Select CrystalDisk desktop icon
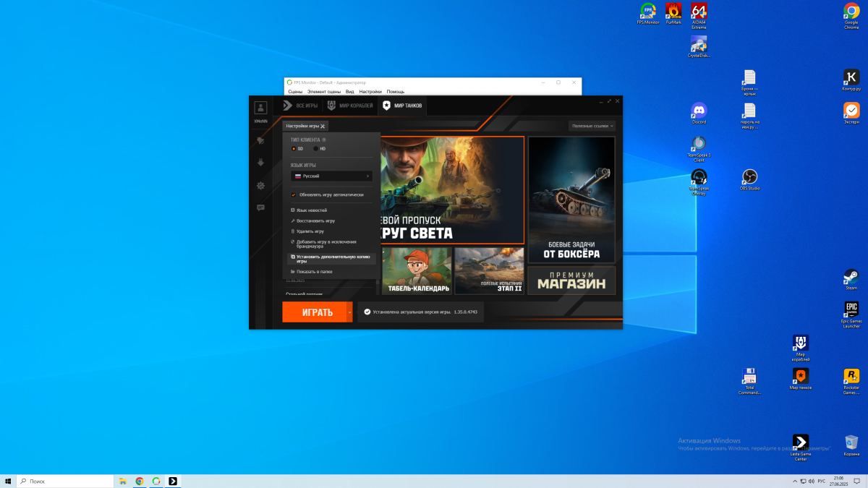 [699, 46]
